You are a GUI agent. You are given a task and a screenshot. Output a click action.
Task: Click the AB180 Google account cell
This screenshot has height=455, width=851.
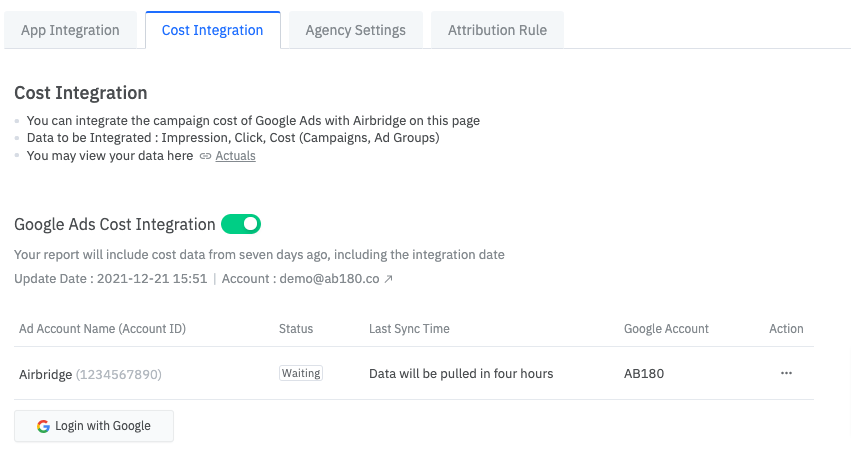tap(644, 374)
